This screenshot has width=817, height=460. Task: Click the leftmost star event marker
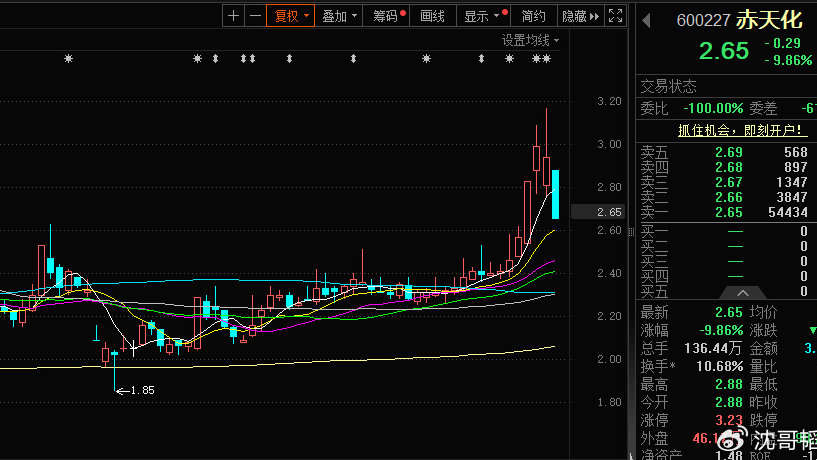pos(68,59)
